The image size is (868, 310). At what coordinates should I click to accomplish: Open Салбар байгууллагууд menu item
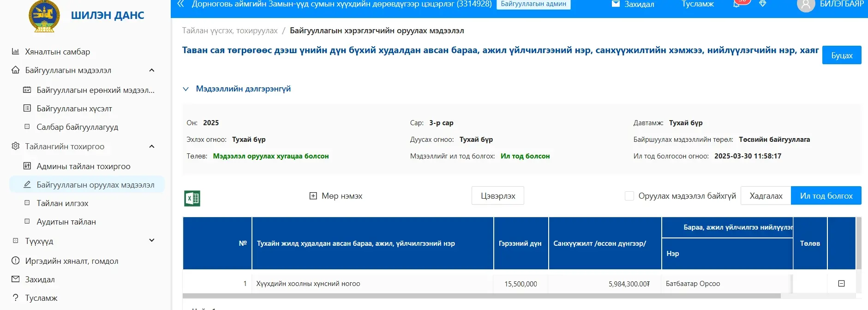coord(78,127)
